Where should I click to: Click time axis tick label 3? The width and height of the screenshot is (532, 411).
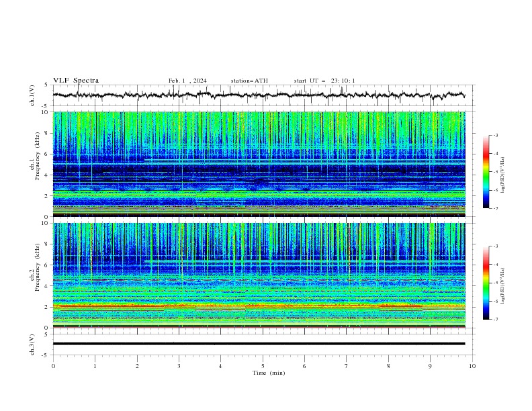pyautogui.click(x=179, y=366)
